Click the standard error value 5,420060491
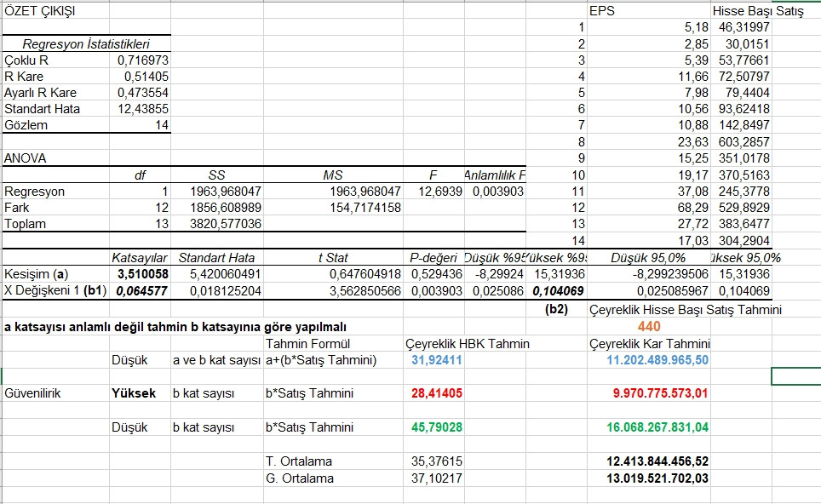 pyautogui.click(x=226, y=274)
